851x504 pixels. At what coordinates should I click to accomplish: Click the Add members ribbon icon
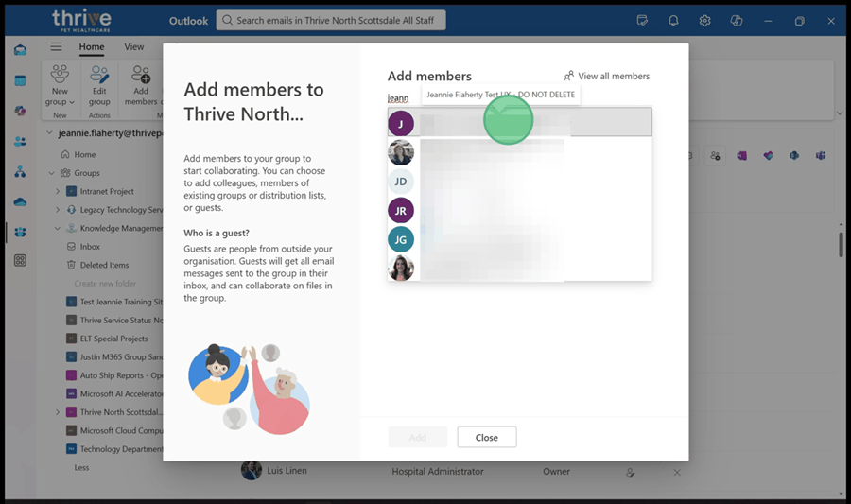click(141, 85)
